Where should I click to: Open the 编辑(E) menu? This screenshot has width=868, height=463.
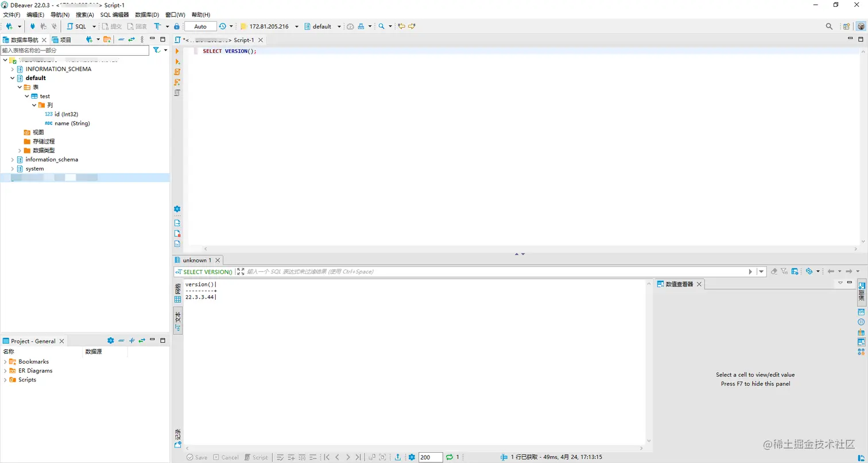35,14
